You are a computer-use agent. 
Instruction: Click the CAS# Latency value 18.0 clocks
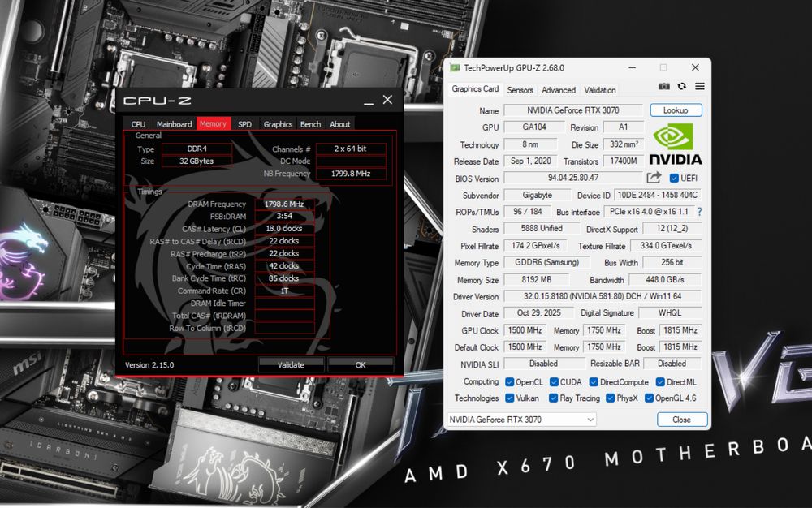(x=284, y=229)
